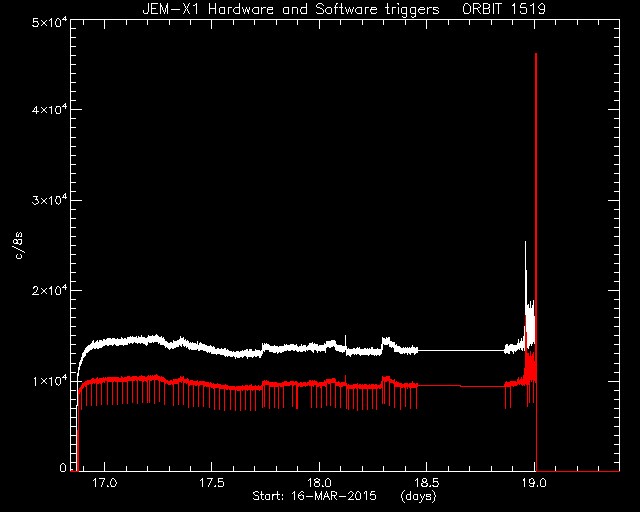Click the 17.0 x-axis tick label
This screenshot has height=512, width=640.
coord(104,483)
